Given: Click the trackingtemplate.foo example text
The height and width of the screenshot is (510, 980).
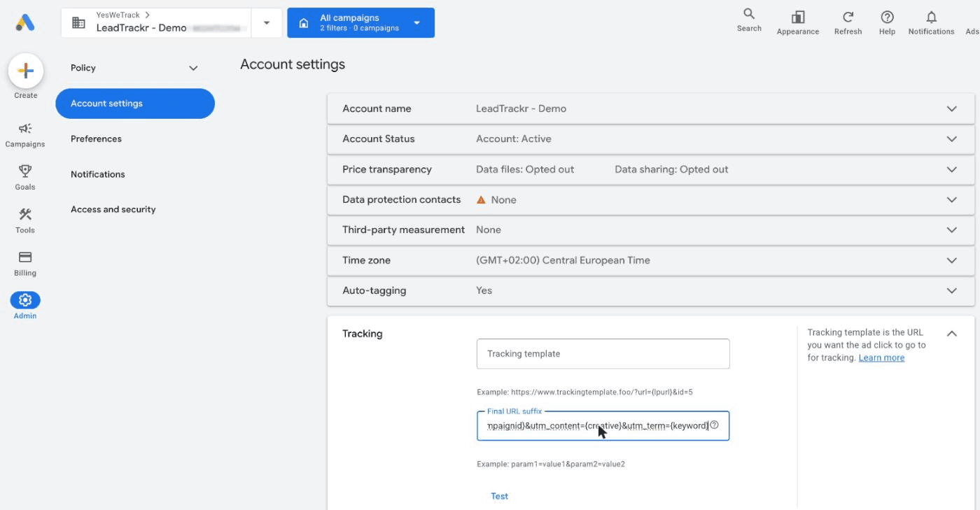Looking at the screenshot, I should point(584,392).
